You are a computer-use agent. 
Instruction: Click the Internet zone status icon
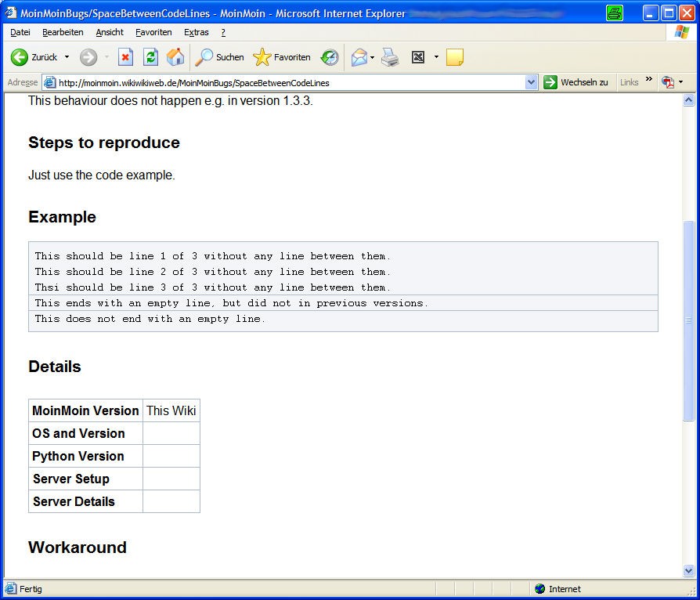pos(539,589)
